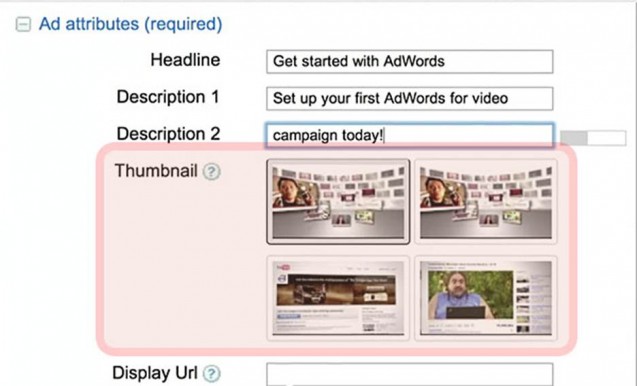The image size is (637, 386).
Task: Open the Thumbnail help question mark
Action: point(212,172)
